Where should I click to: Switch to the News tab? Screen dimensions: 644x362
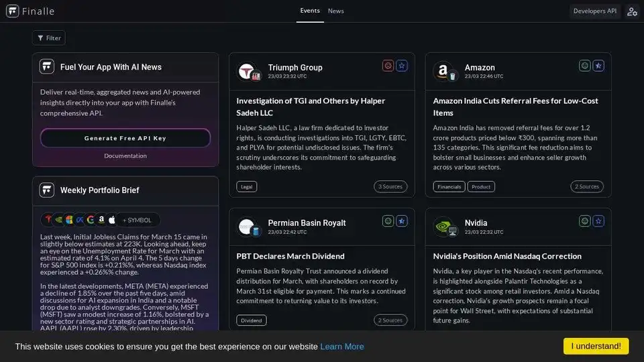(335, 11)
